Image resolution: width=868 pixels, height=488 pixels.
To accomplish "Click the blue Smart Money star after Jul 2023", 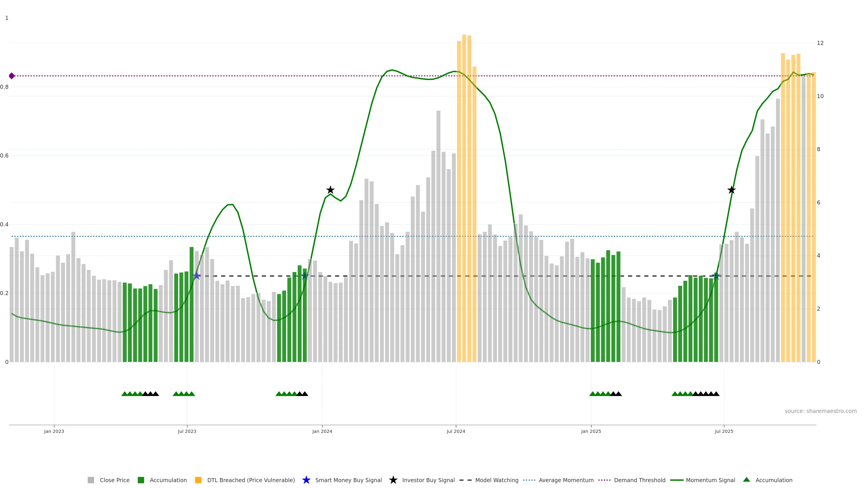I will tap(197, 276).
